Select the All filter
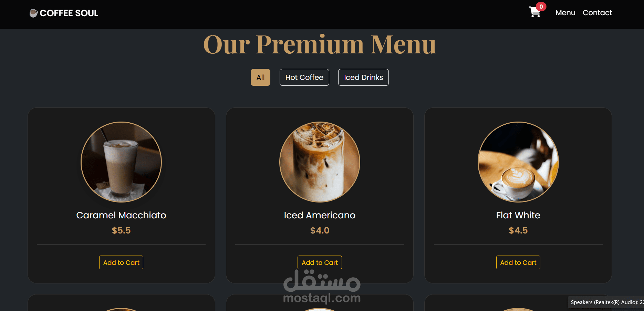The height and width of the screenshot is (311, 644). (x=260, y=77)
